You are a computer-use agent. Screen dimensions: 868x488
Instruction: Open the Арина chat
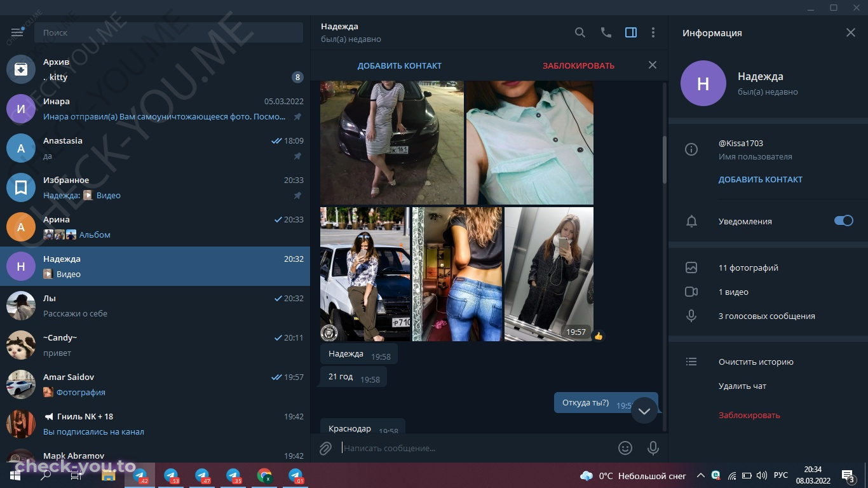[x=155, y=227]
